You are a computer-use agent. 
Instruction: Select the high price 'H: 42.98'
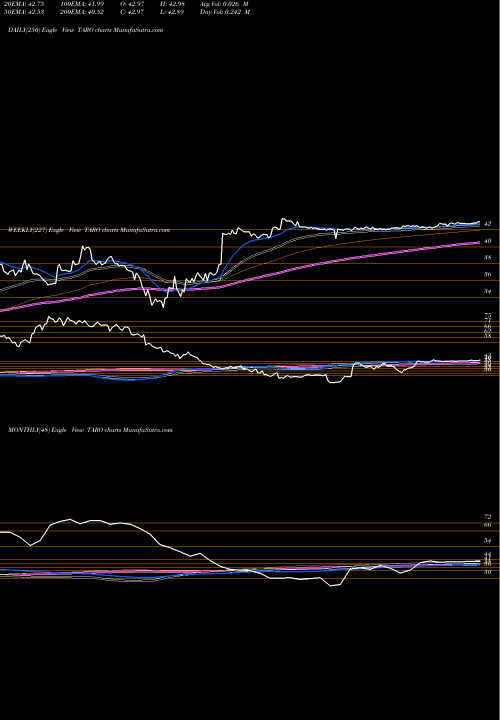click(x=172, y=3)
